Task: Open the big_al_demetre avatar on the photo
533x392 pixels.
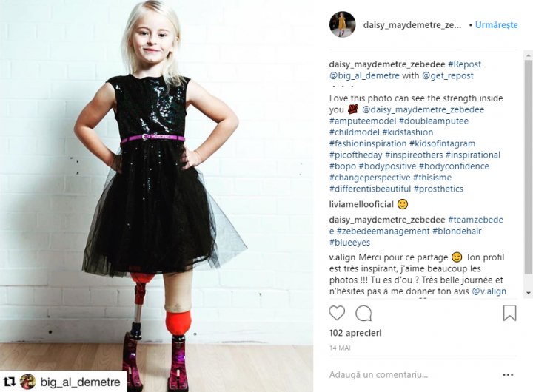Action: pyautogui.click(x=27, y=382)
